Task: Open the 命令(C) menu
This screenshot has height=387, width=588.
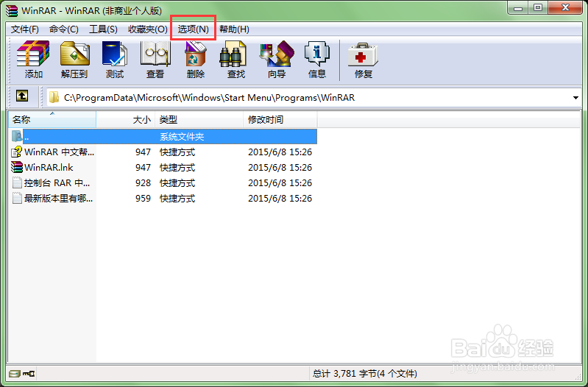Action: 64,29
